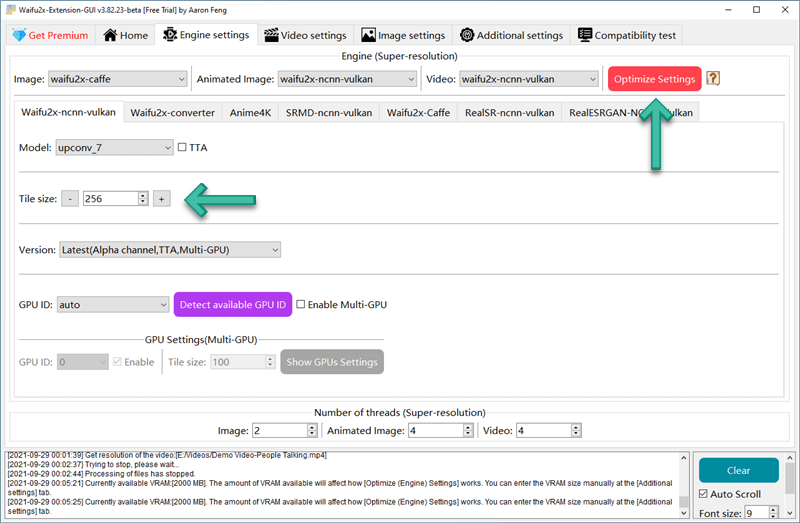The height and width of the screenshot is (523, 800).
Task: Open the Get Premium tab
Action: tap(51, 35)
